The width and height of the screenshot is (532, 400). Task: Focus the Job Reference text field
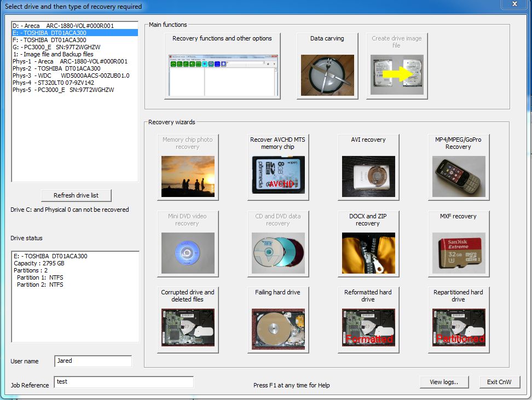point(123,382)
